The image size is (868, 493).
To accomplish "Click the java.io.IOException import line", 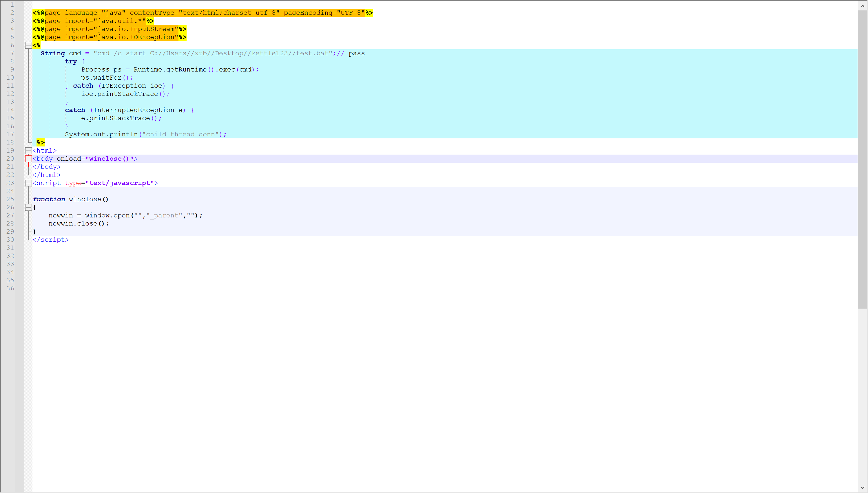I will pyautogui.click(x=110, y=37).
